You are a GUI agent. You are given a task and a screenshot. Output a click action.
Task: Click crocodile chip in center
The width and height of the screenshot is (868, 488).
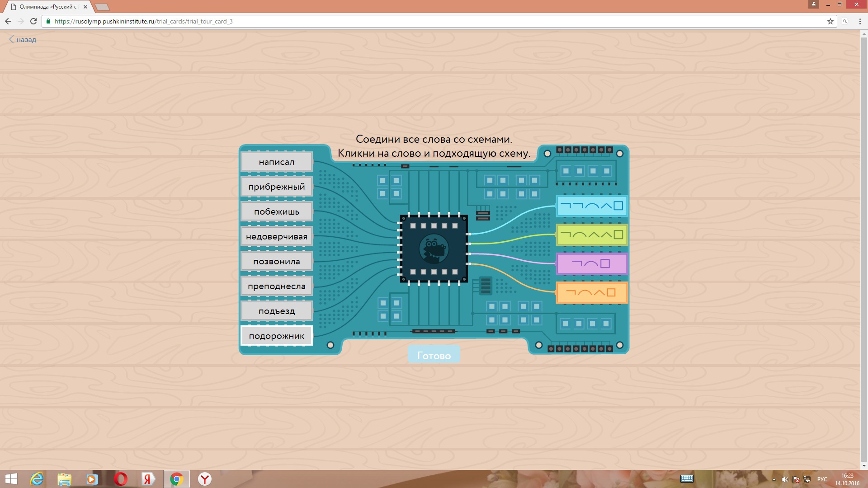click(x=434, y=249)
